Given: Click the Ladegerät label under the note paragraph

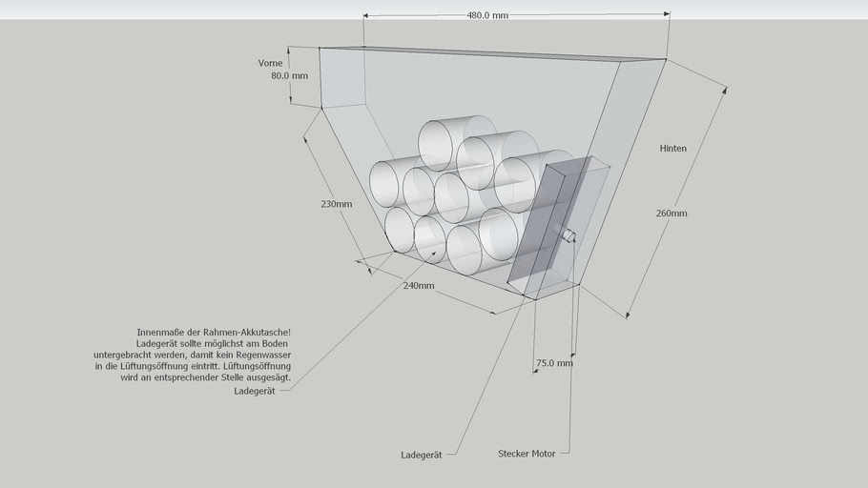Looking at the screenshot, I should 254,391.
